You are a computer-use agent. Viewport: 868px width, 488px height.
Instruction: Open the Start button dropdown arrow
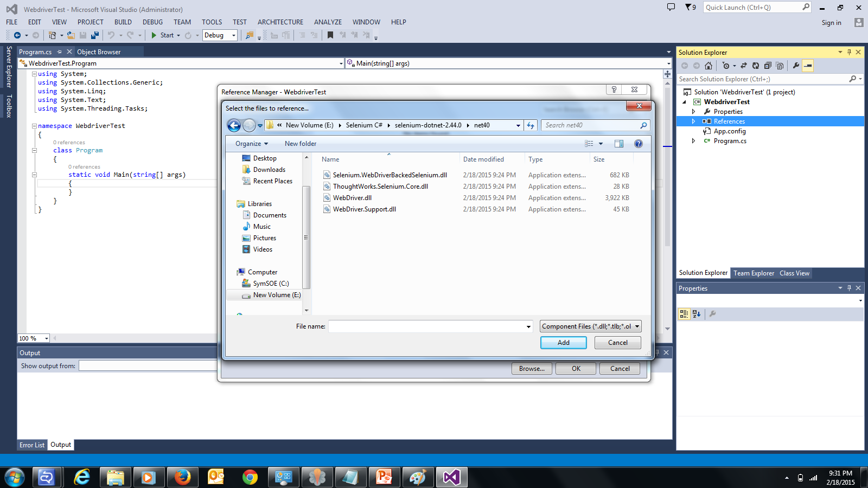tap(178, 35)
